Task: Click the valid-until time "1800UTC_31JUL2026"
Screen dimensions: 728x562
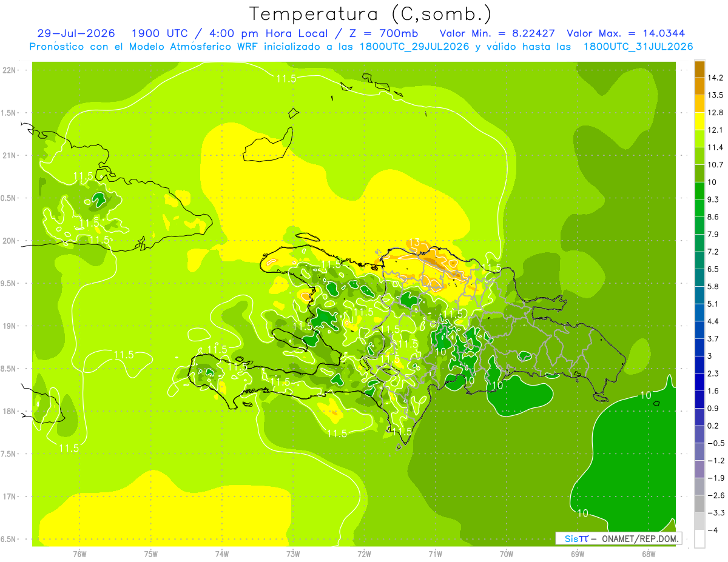Action: pos(638,47)
